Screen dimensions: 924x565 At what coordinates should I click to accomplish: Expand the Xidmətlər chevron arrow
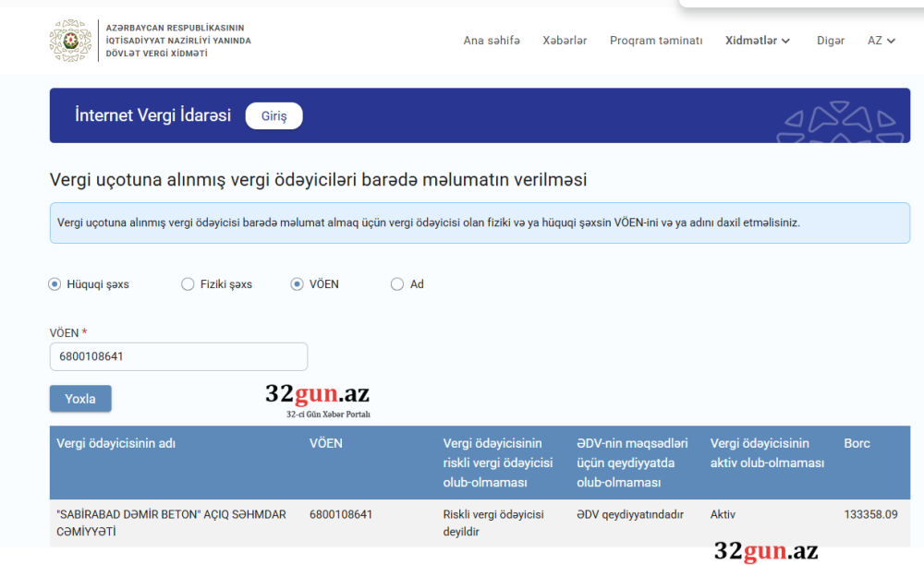(x=786, y=42)
